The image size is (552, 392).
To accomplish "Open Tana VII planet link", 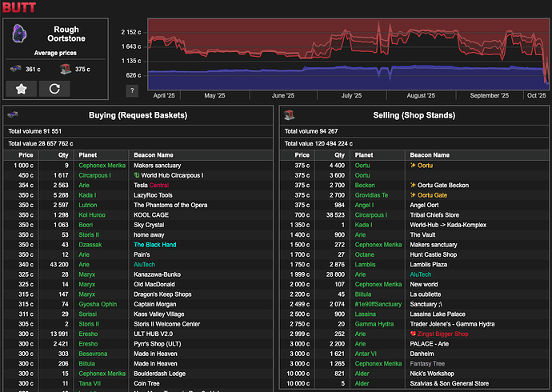I will (90, 383).
